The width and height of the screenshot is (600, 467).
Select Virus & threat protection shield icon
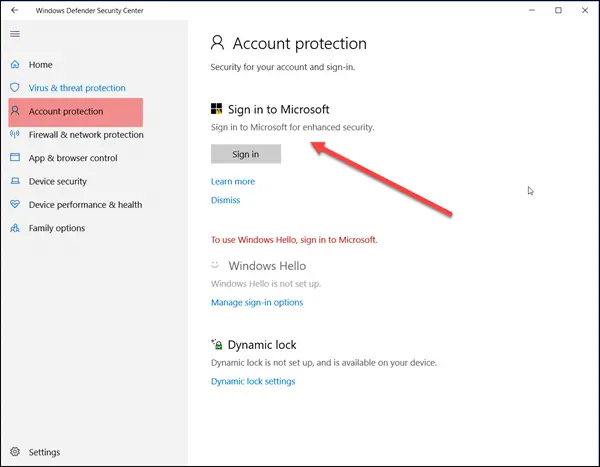(15, 88)
